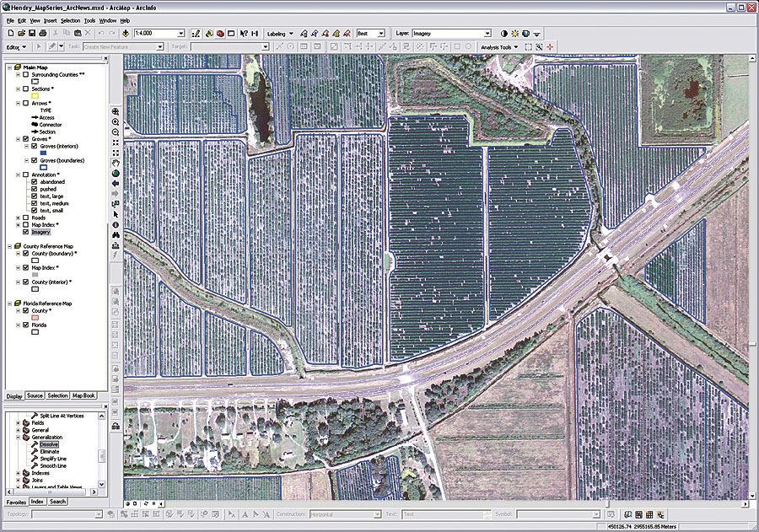Open the Selection menu
The image size is (759, 532).
pyautogui.click(x=70, y=21)
